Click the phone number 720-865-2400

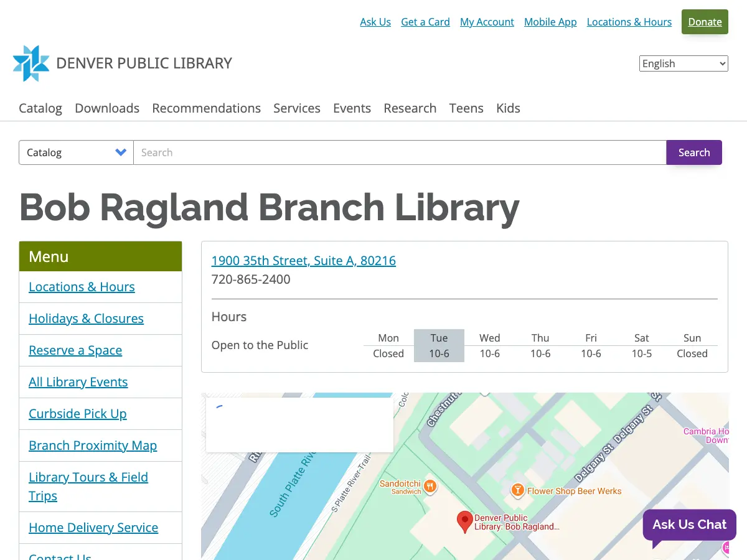(251, 279)
